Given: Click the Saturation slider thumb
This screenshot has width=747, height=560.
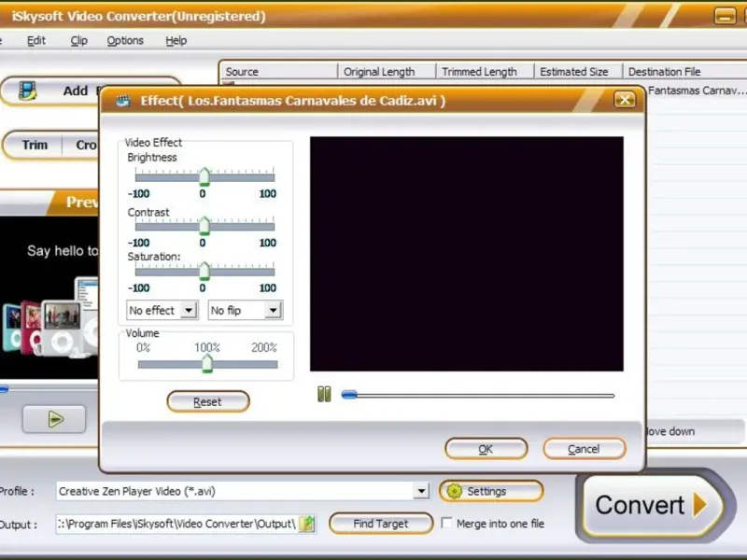Looking at the screenshot, I should point(204,271).
